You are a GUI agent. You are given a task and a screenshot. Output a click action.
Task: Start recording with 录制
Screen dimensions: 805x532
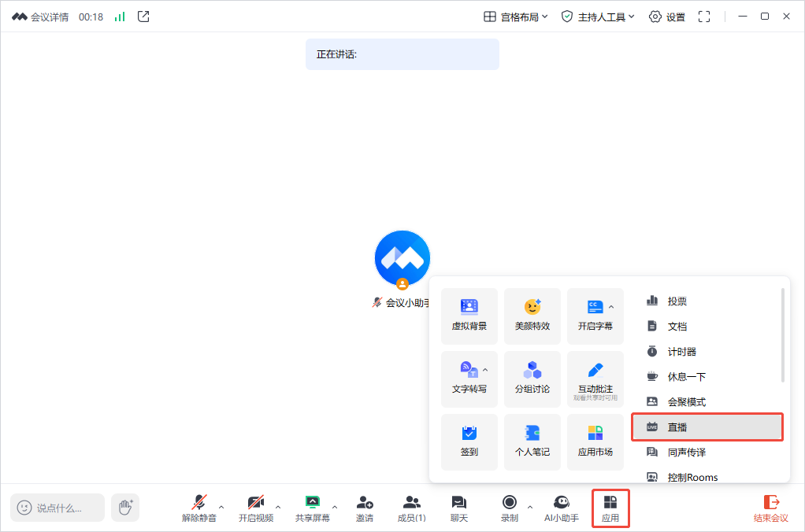(510, 508)
